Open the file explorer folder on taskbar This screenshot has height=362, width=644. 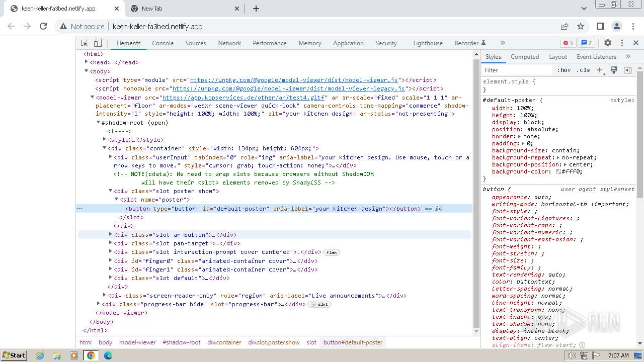[x=57, y=355]
